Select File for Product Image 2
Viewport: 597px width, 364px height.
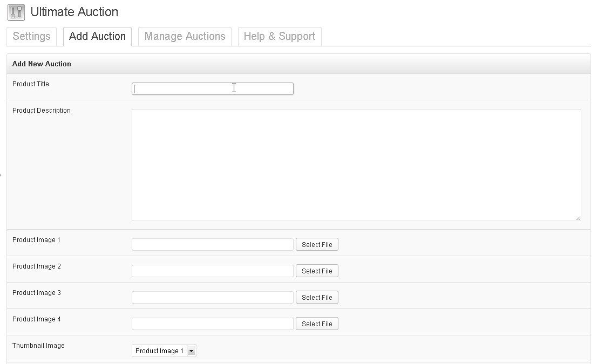click(317, 271)
